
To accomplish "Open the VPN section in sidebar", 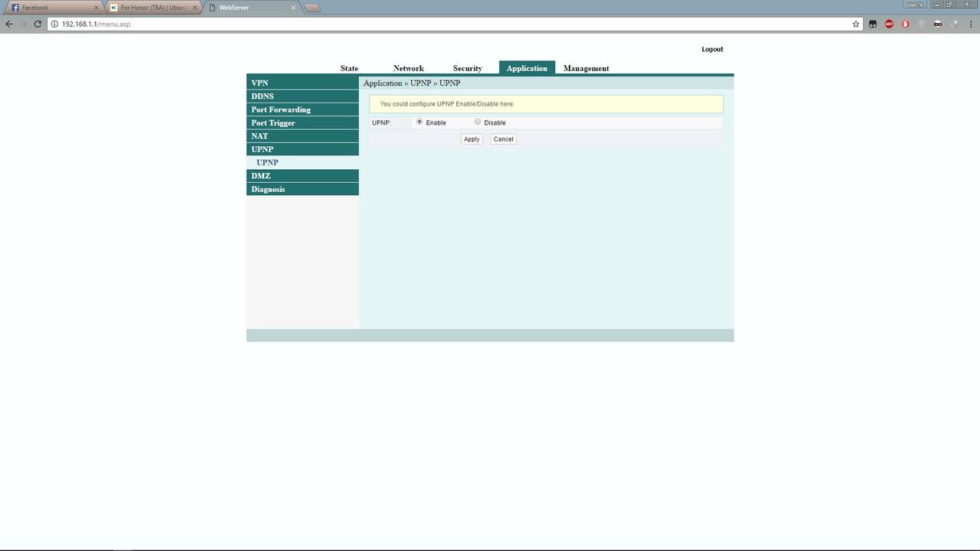I will [x=260, y=83].
